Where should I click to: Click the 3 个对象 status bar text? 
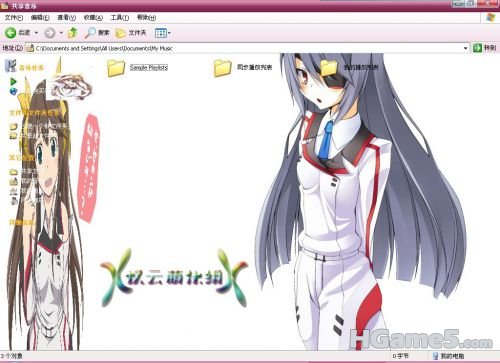(12, 356)
